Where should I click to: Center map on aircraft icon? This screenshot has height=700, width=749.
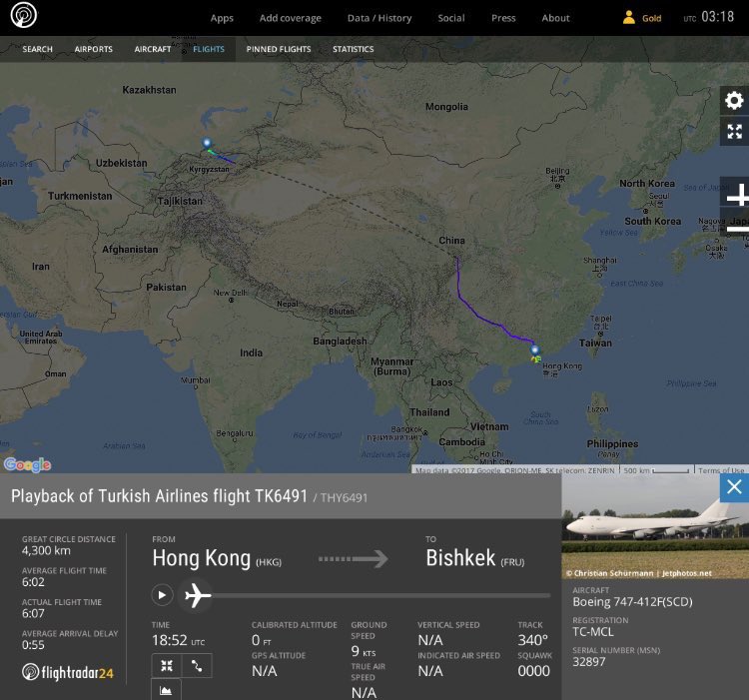tap(166, 666)
